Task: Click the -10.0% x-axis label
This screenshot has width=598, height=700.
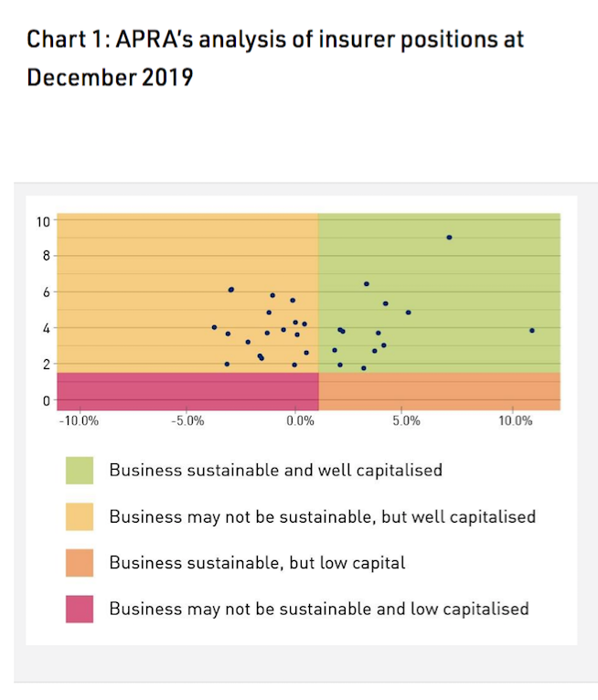Action: (x=79, y=422)
